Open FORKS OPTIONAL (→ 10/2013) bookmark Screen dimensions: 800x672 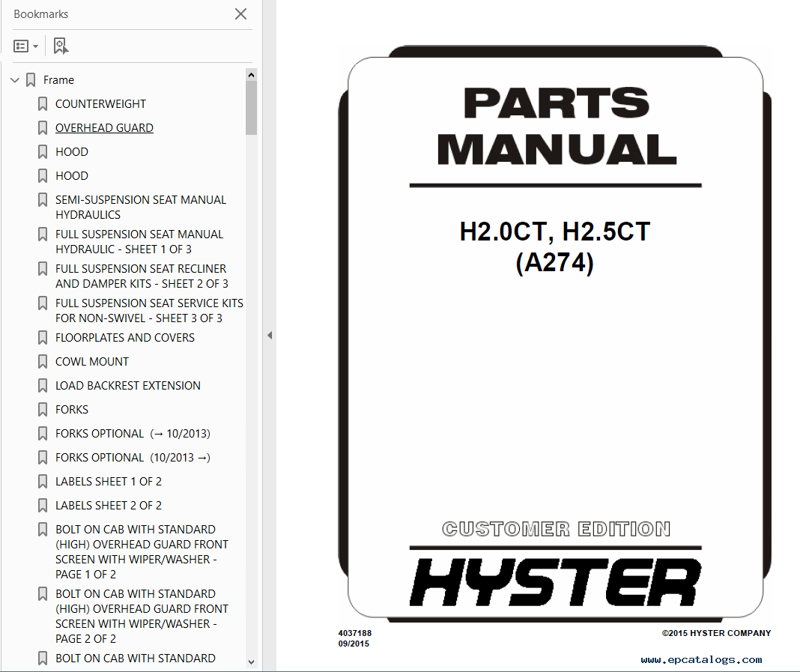coord(133,434)
